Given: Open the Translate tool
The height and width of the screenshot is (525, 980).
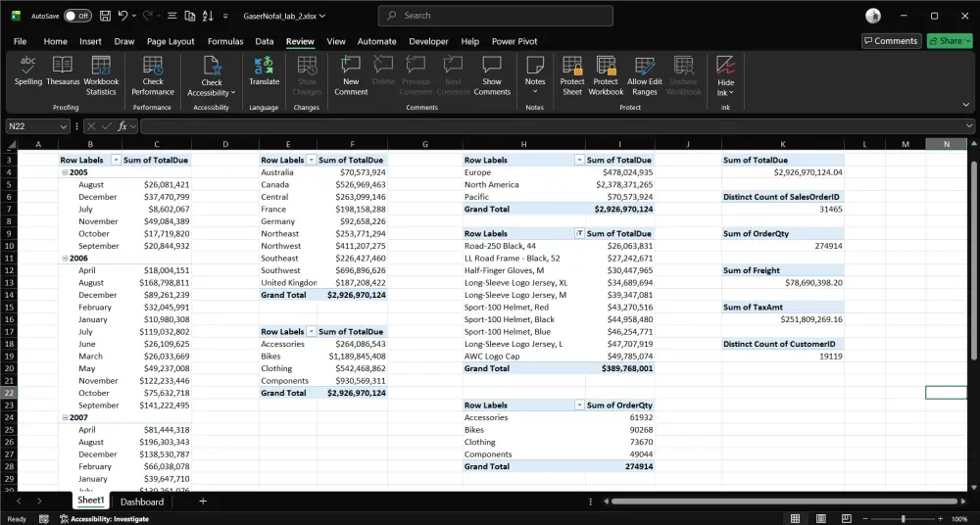Looking at the screenshot, I should [x=264, y=71].
